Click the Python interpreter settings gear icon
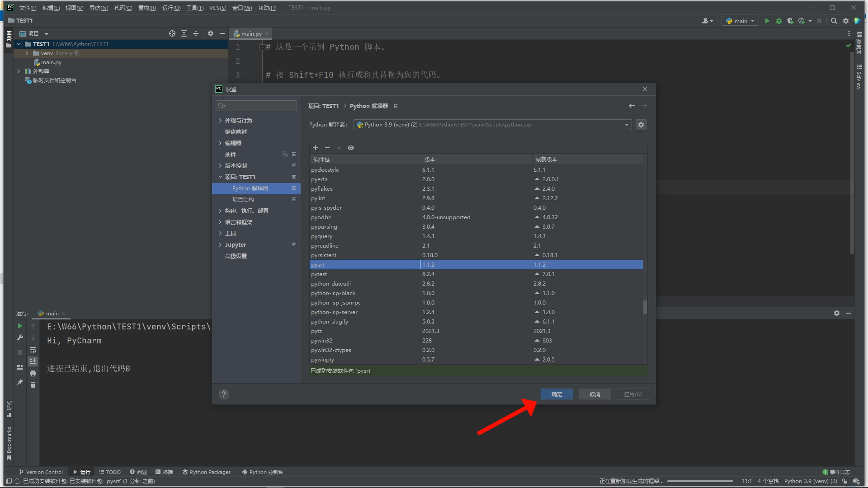 pyautogui.click(x=641, y=125)
